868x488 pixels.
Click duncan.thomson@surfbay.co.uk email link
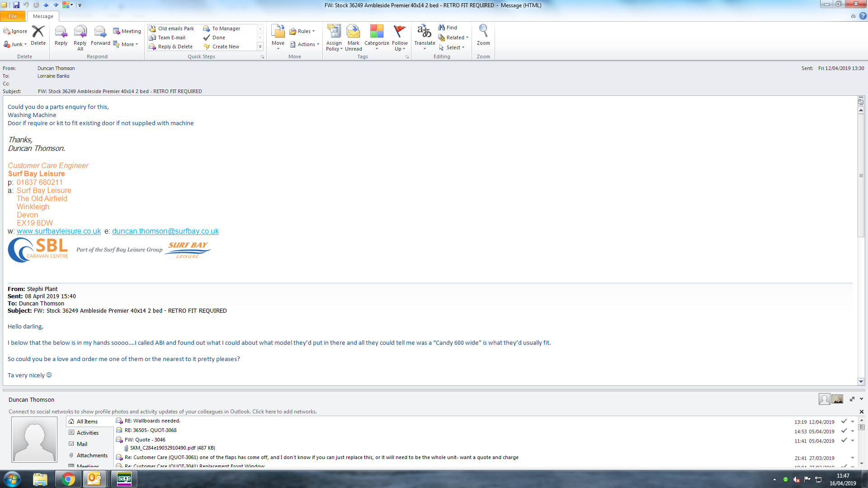(x=165, y=231)
